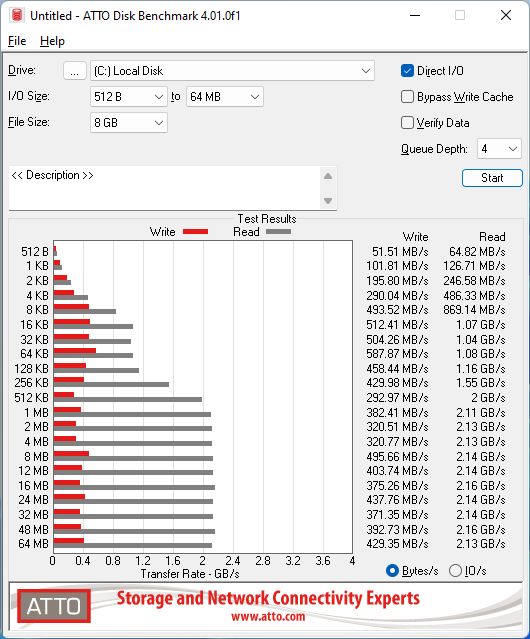Click the red write bar for 64 KB

(75, 350)
